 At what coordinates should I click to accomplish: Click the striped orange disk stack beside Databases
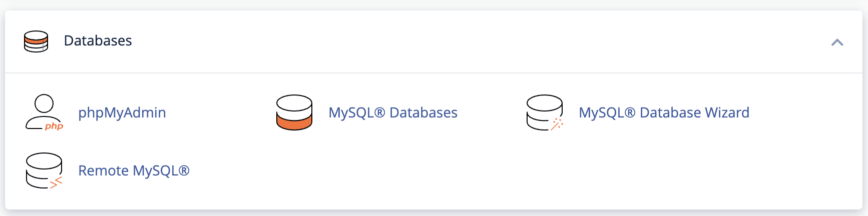pyautogui.click(x=36, y=41)
